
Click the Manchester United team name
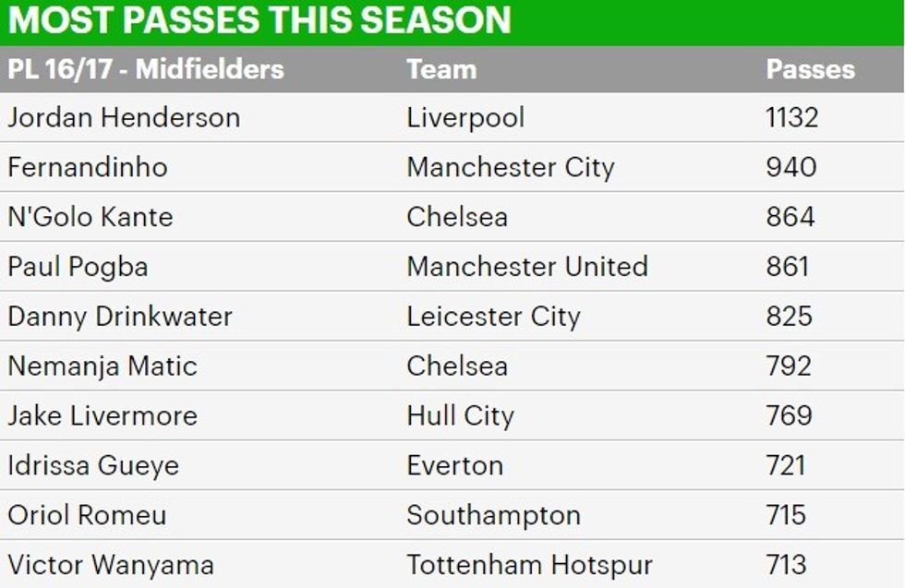(526, 267)
